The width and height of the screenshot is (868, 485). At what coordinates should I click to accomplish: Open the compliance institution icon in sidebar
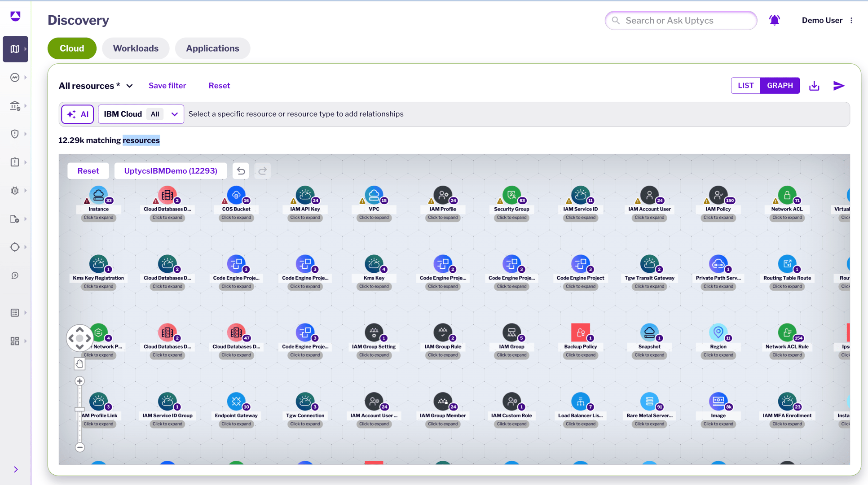(15, 106)
